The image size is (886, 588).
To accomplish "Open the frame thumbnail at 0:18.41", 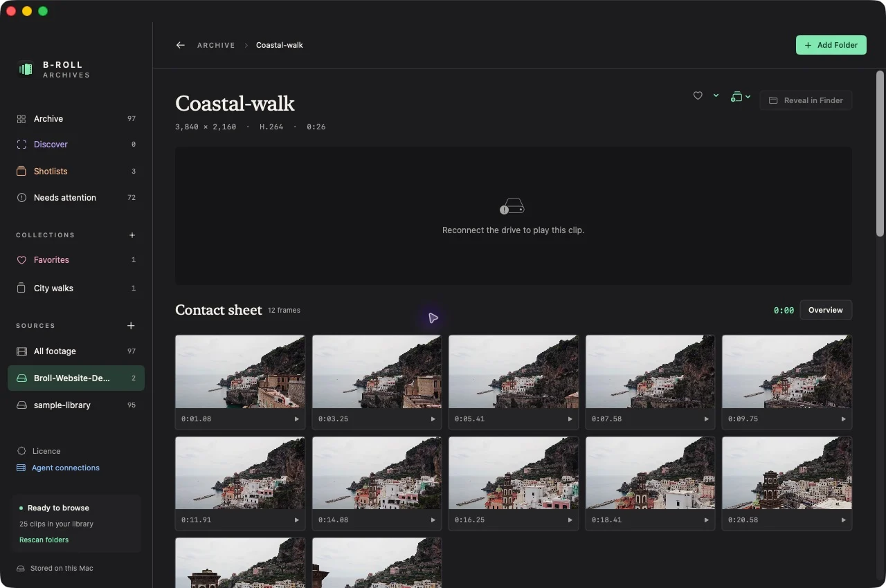I will (650, 473).
